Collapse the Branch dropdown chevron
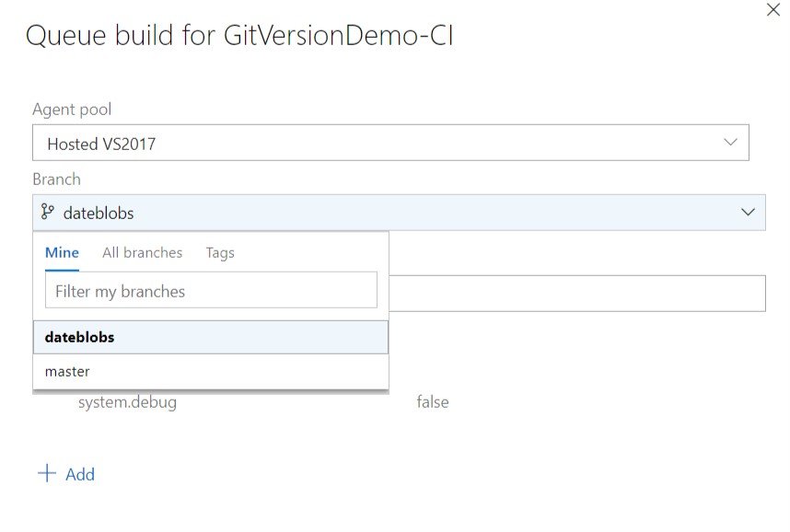This screenshot has height=532, width=790. 748,212
